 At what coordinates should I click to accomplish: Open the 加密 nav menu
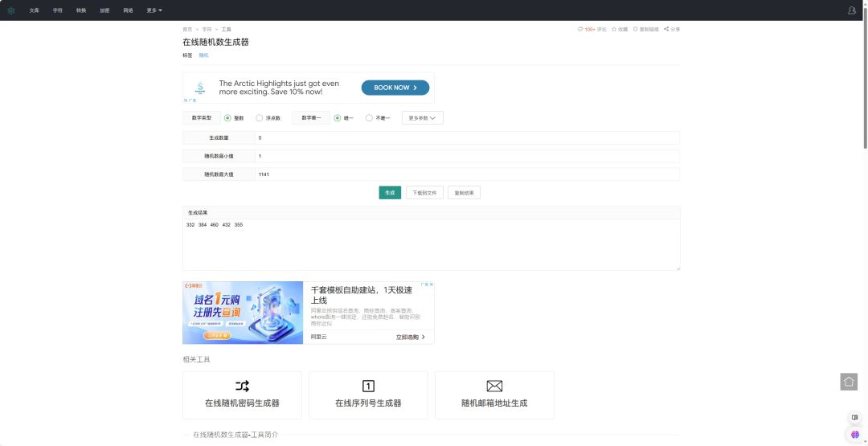tap(104, 10)
